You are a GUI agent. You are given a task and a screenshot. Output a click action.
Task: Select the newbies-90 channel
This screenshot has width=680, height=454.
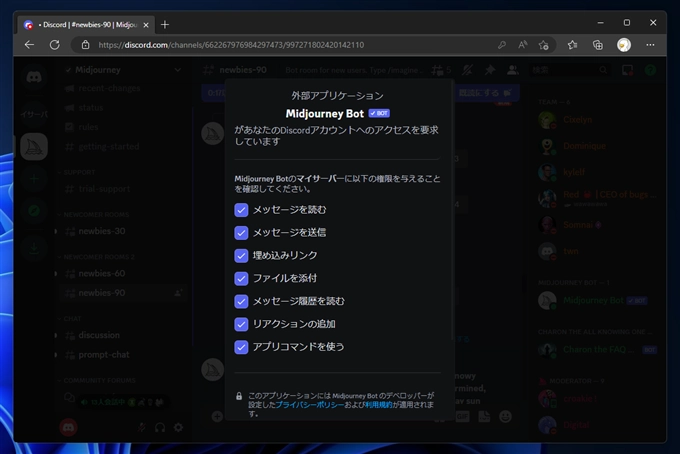(x=124, y=293)
